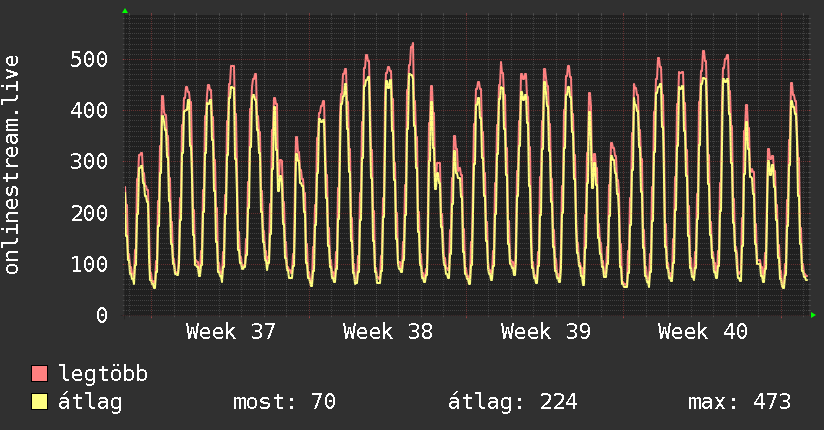824x430 pixels.
Task: Click the 300 value on the y-axis
Action: [x=89, y=161]
